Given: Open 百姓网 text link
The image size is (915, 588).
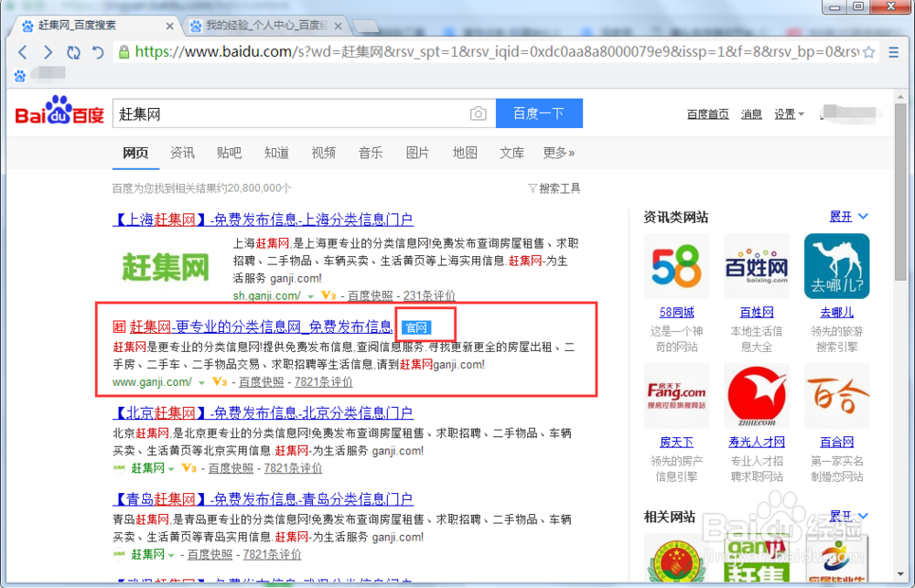Looking at the screenshot, I should point(757,312).
